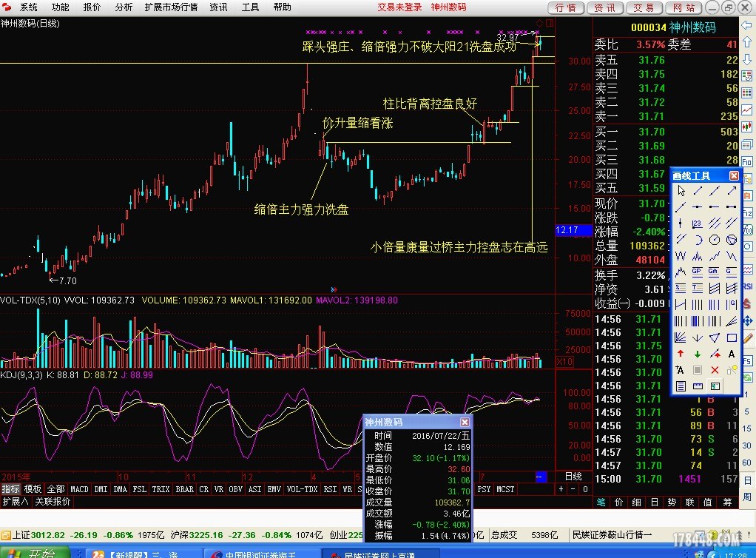Image resolution: width=756 pixels, height=558 pixels.
Task: Pick the percentage lines tool
Action: click(681, 289)
